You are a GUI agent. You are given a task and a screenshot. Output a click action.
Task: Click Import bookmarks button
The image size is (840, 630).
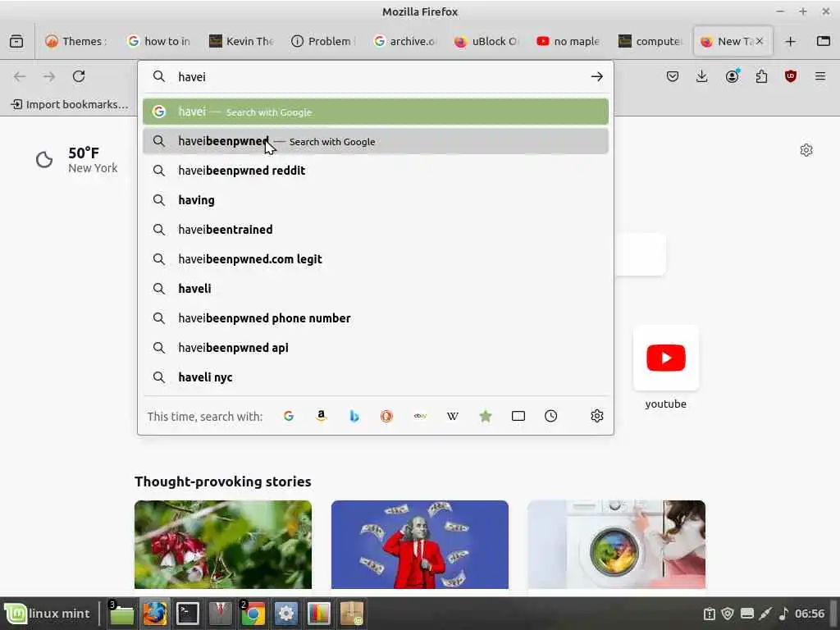pyautogui.click(x=71, y=104)
